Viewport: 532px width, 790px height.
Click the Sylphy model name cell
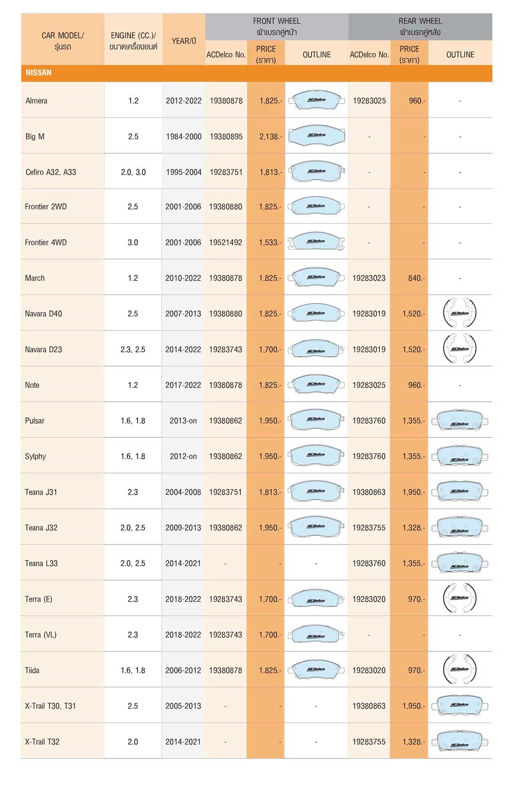point(36,456)
